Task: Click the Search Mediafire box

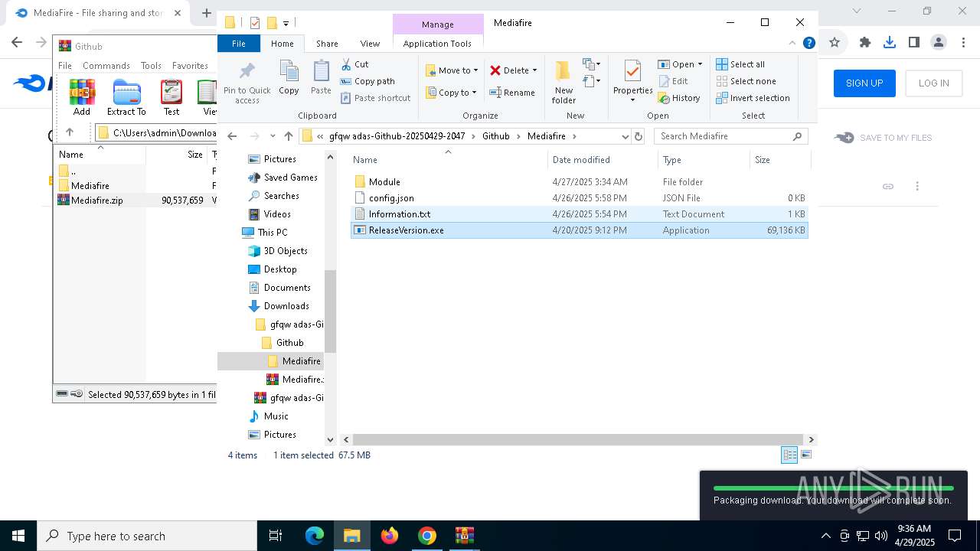Action: click(731, 136)
